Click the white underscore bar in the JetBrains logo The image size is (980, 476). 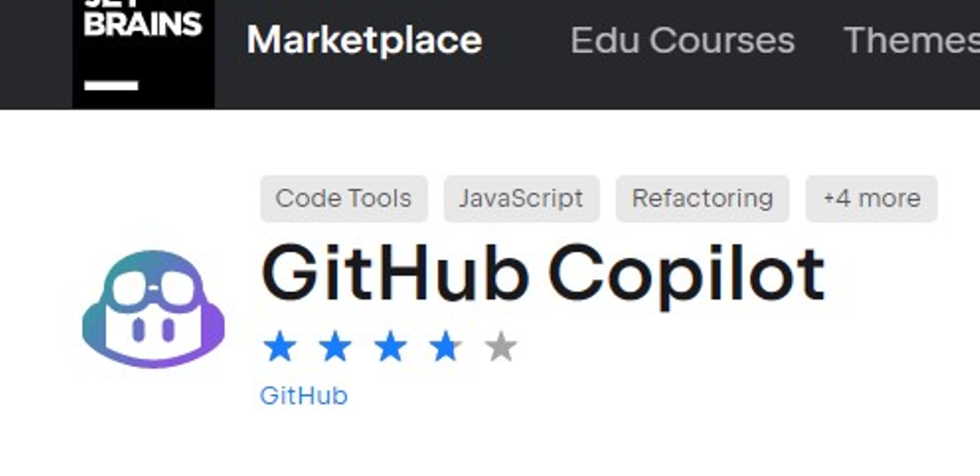(x=112, y=86)
